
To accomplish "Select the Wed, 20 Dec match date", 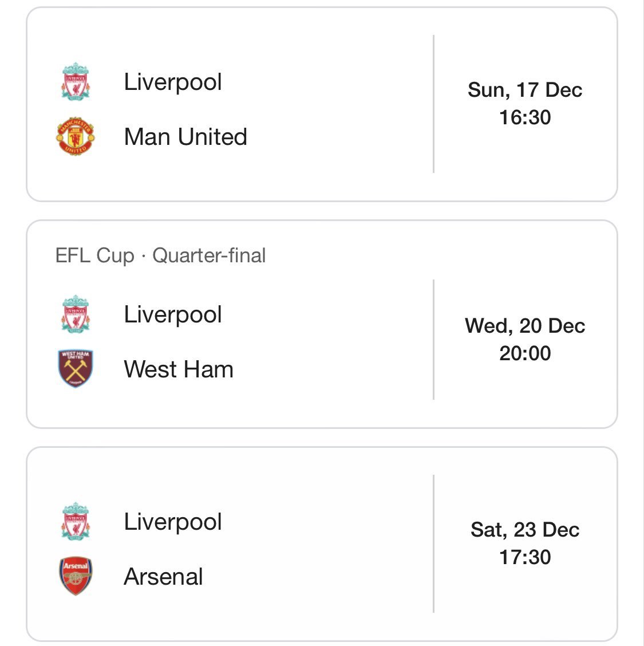I will click(525, 326).
